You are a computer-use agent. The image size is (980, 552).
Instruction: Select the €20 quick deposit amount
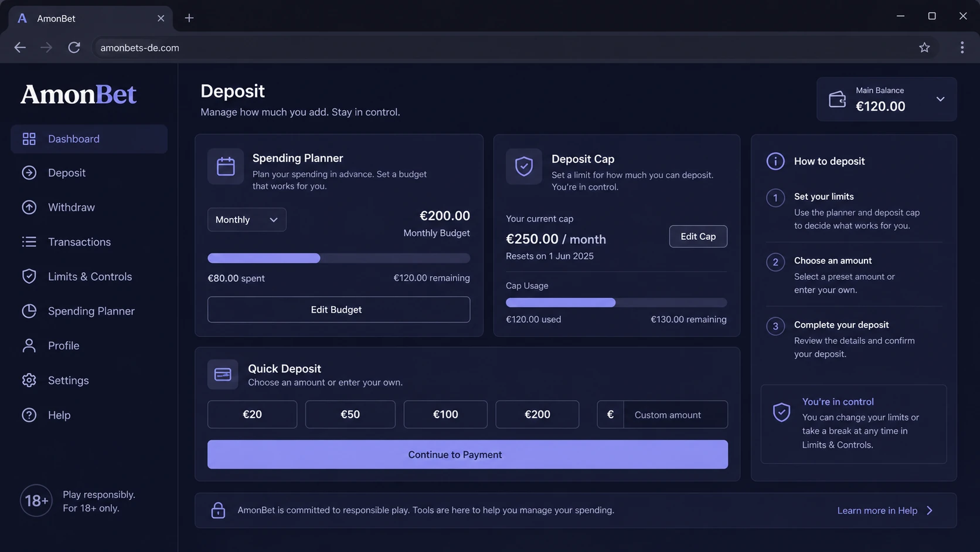252,415
